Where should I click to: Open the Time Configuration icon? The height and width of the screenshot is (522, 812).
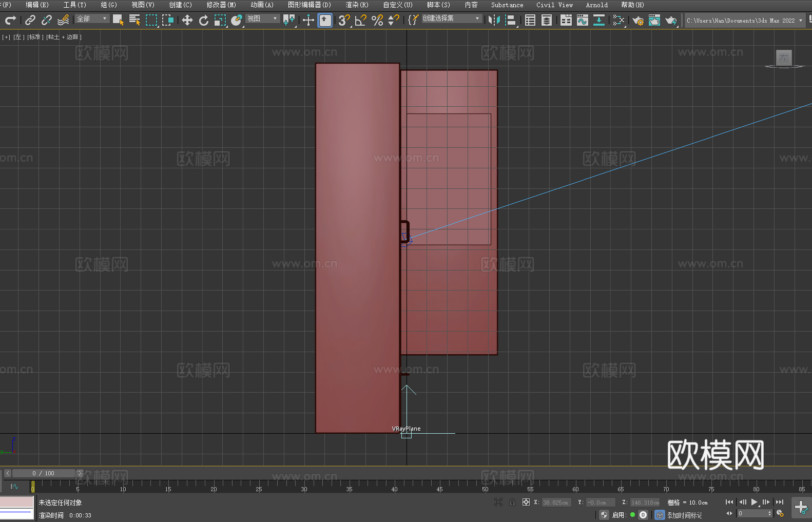pyautogui.click(x=780, y=513)
